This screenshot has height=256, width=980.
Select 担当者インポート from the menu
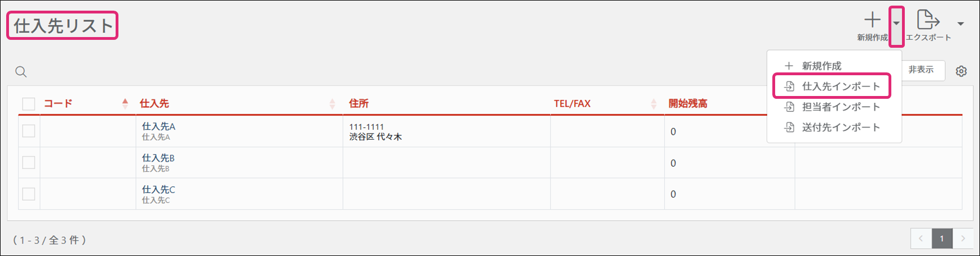840,107
